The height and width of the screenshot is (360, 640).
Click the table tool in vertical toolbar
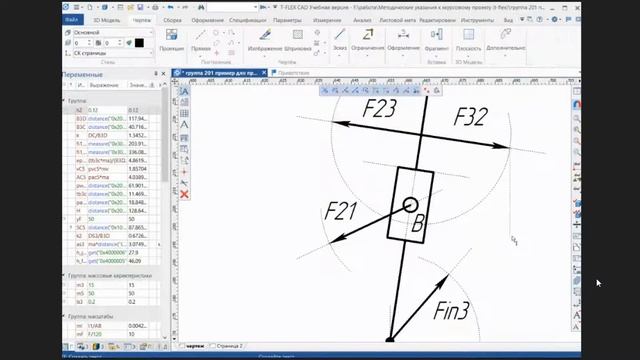pos(184,113)
